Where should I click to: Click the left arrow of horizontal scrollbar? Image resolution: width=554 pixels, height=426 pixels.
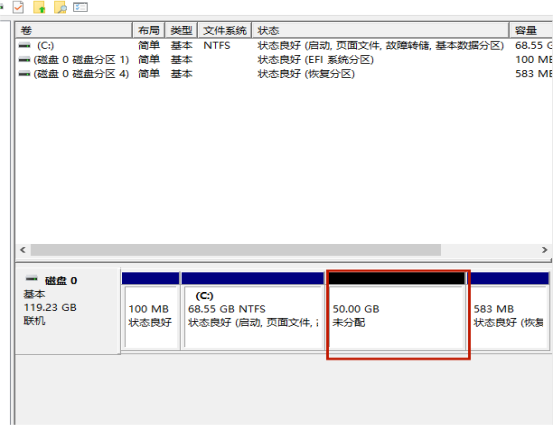pos(23,250)
